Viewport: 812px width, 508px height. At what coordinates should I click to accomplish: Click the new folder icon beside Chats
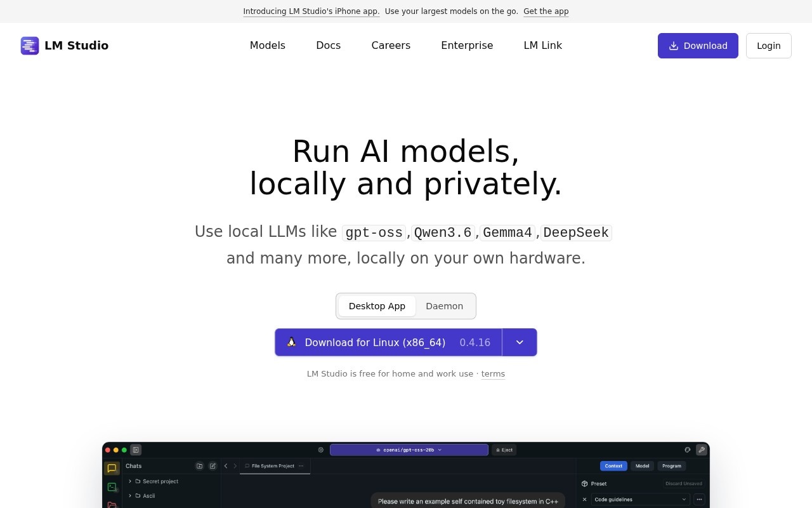tap(199, 466)
